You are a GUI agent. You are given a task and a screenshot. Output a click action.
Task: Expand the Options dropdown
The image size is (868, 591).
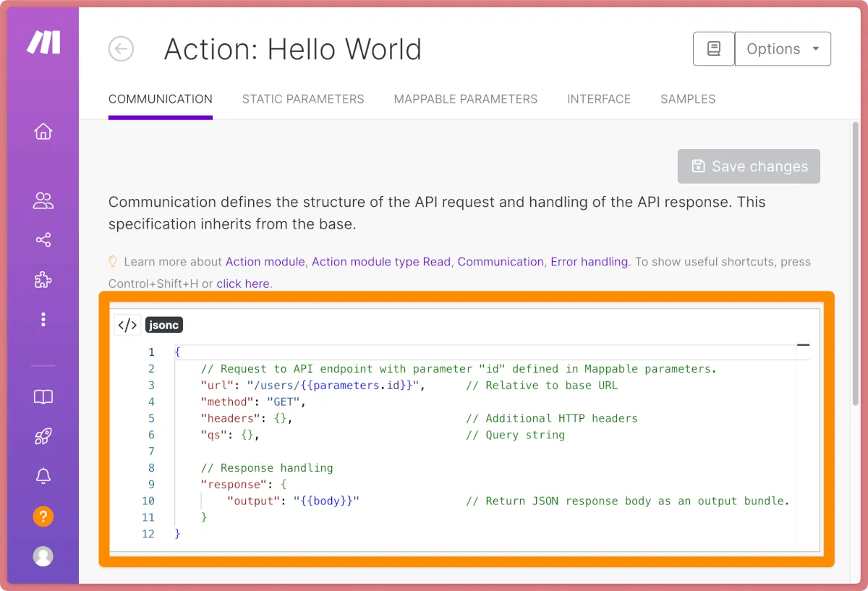(x=783, y=49)
